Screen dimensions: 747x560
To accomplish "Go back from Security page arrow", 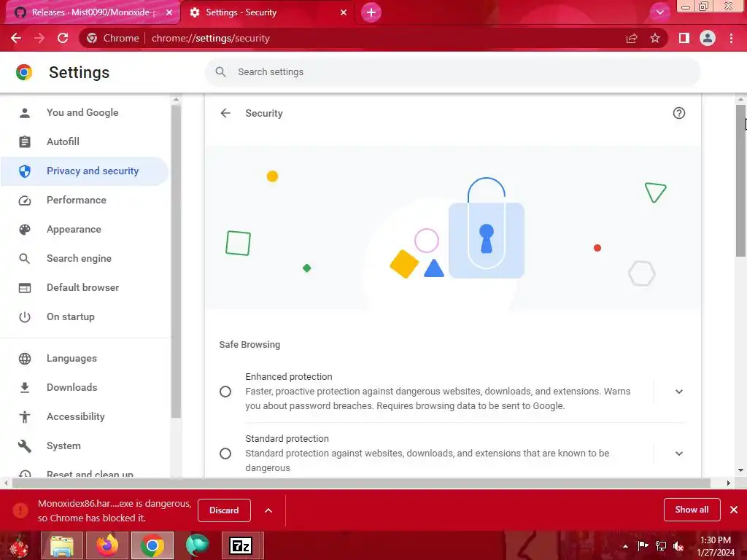I will coord(225,113).
